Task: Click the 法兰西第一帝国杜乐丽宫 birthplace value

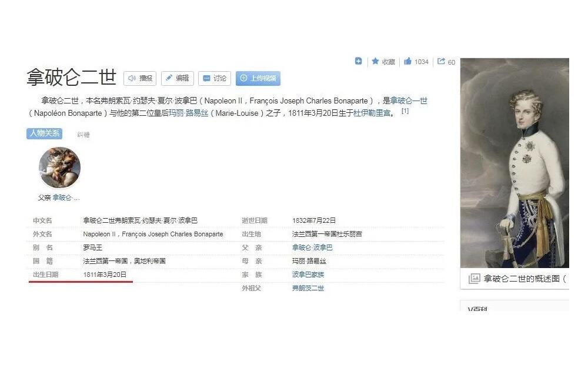Action: click(x=327, y=234)
